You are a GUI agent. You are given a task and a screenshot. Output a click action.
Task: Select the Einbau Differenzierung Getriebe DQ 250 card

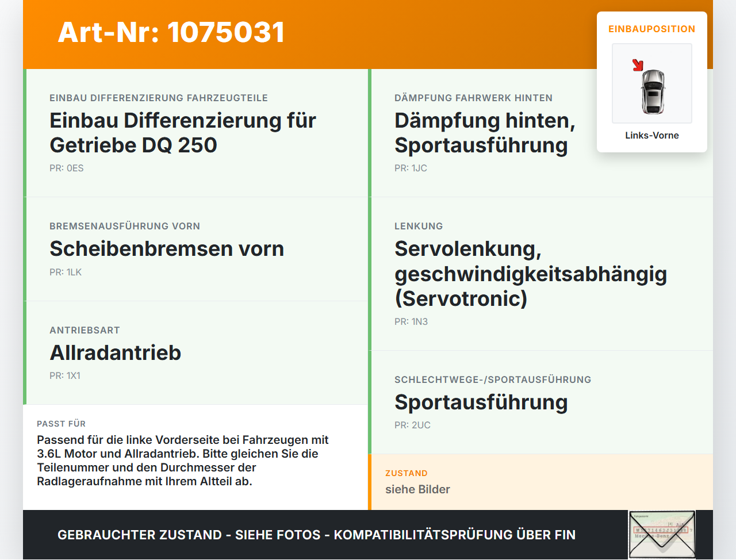(195, 133)
